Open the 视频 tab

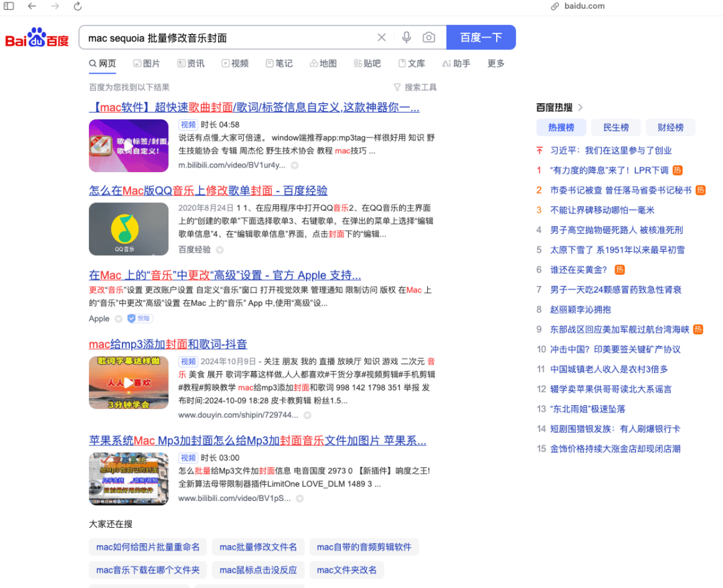point(235,64)
